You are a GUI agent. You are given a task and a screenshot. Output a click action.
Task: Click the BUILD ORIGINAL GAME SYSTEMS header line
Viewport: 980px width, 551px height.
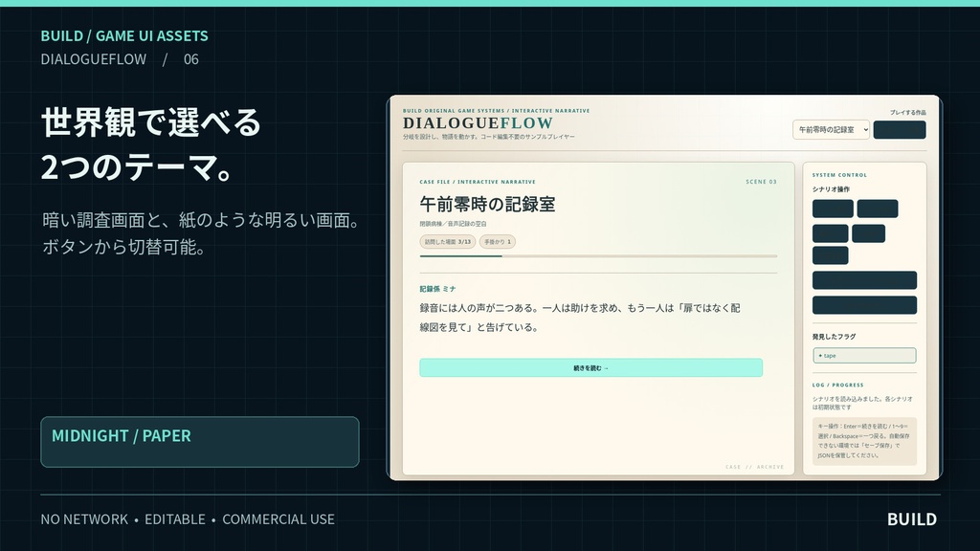[x=497, y=111]
